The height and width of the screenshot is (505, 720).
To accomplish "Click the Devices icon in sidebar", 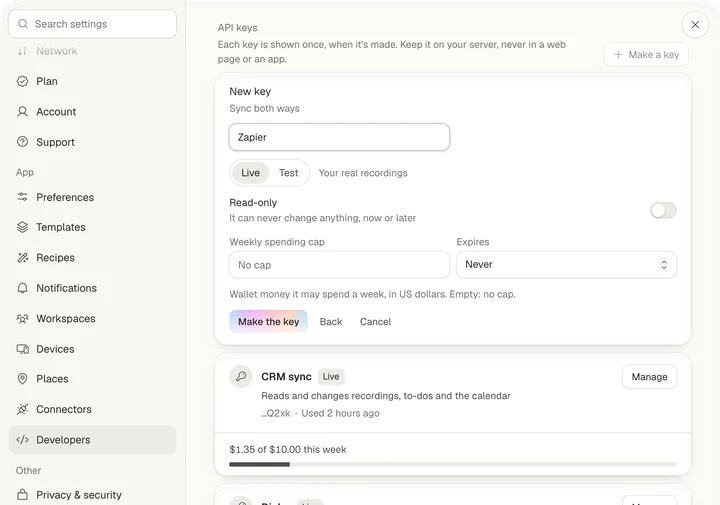I will [x=22, y=349].
